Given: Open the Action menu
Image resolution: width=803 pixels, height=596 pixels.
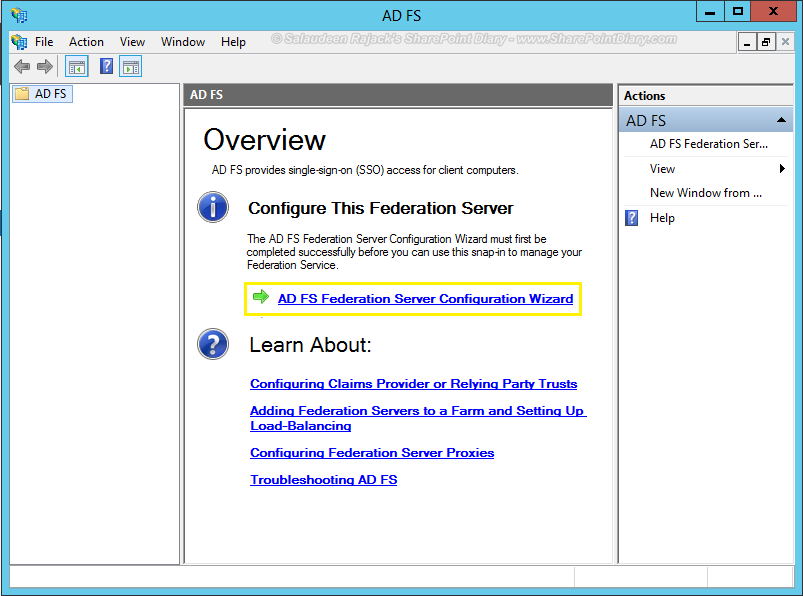Looking at the screenshot, I should click(86, 42).
